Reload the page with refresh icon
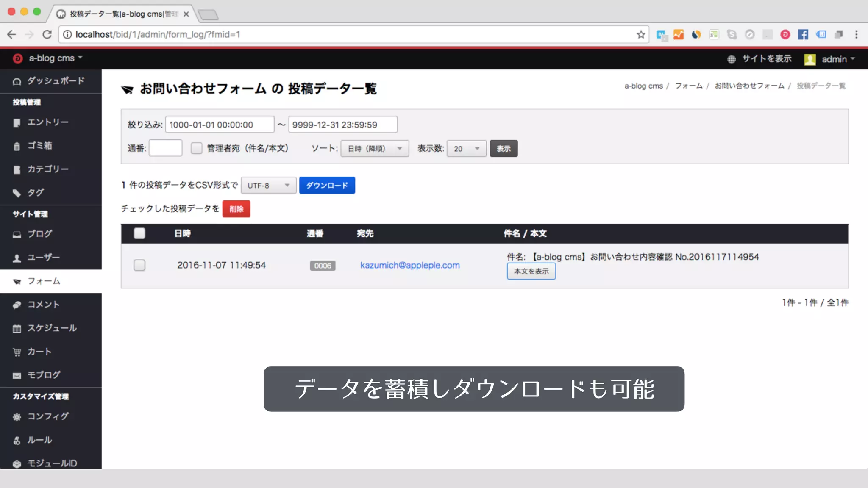The width and height of the screenshot is (868, 488). click(47, 34)
